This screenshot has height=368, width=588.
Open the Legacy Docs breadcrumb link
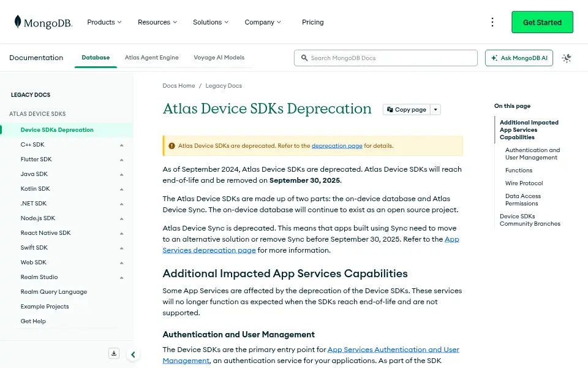[224, 86]
